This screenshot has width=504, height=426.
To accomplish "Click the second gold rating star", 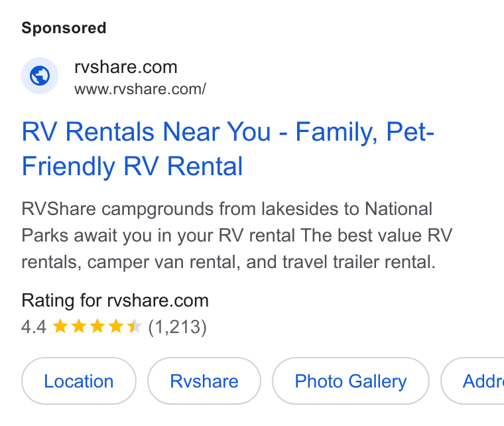I will click(79, 326).
